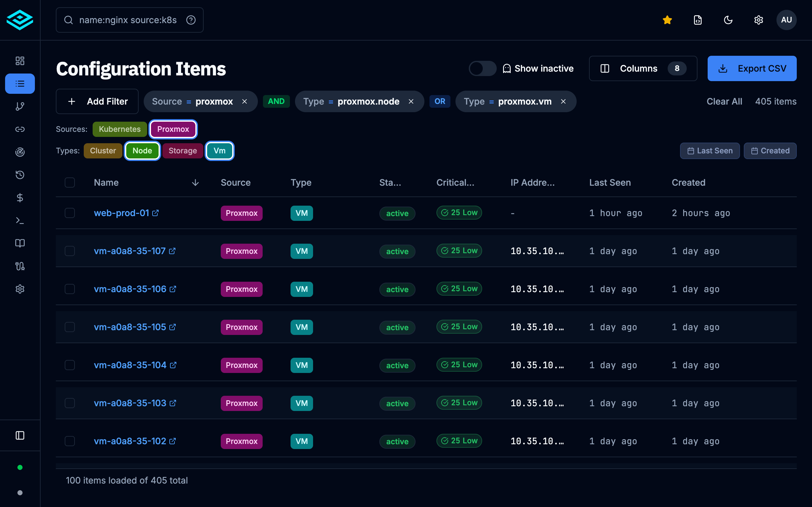The image size is (812, 507).
Task: Check the select-all checkbox in table header
Action: point(70,183)
